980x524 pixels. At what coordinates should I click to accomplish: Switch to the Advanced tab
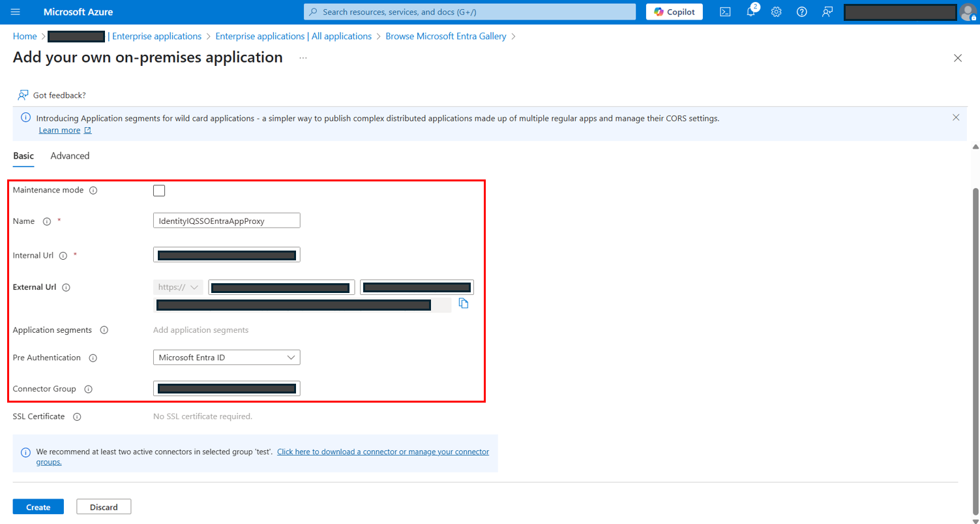click(70, 156)
